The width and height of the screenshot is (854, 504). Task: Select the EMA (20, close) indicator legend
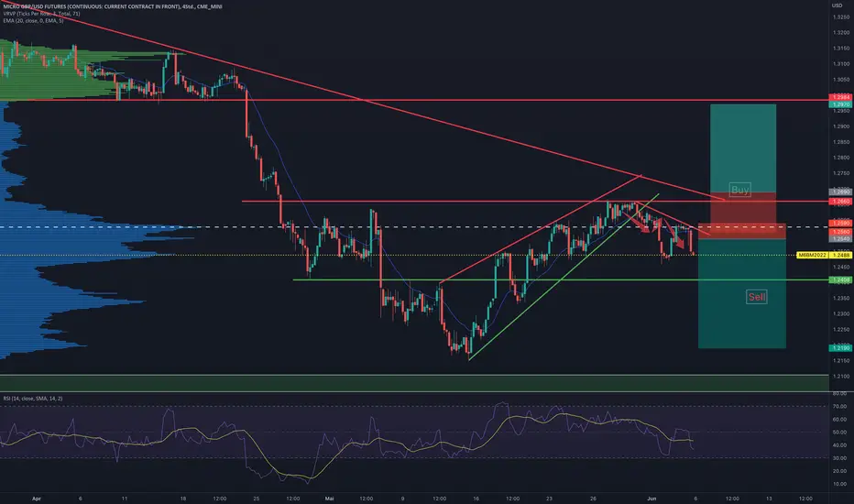[33, 21]
